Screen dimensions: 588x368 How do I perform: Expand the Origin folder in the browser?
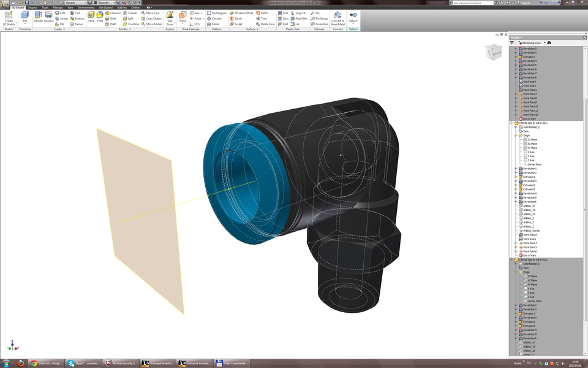(515, 135)
